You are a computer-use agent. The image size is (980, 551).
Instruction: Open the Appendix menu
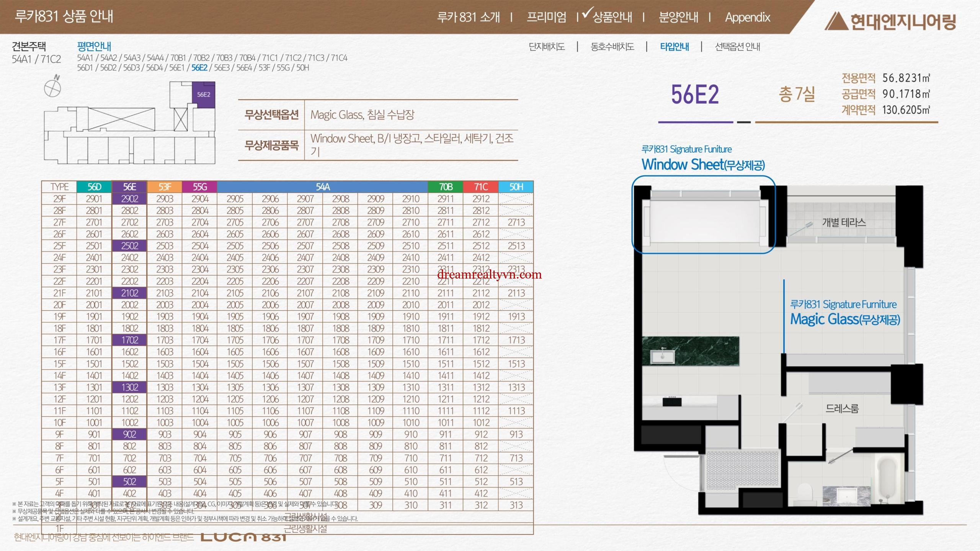point(747,17)
